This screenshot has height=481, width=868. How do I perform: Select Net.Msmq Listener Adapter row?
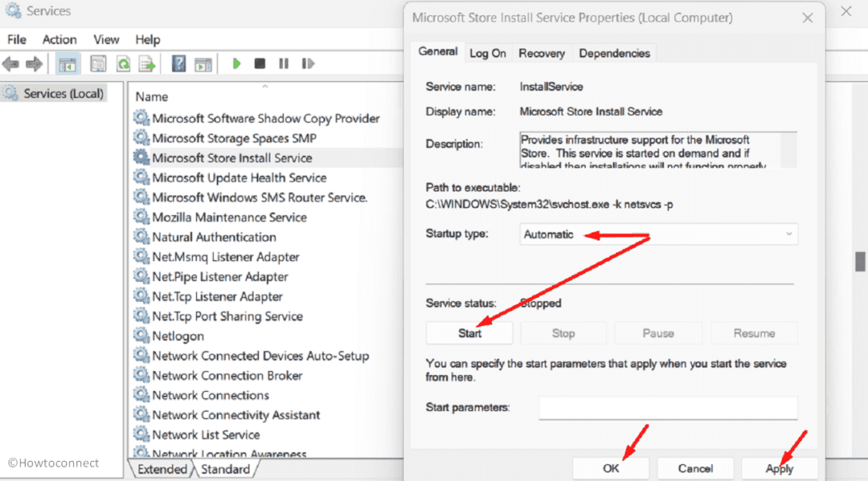[x=226, y=256]
